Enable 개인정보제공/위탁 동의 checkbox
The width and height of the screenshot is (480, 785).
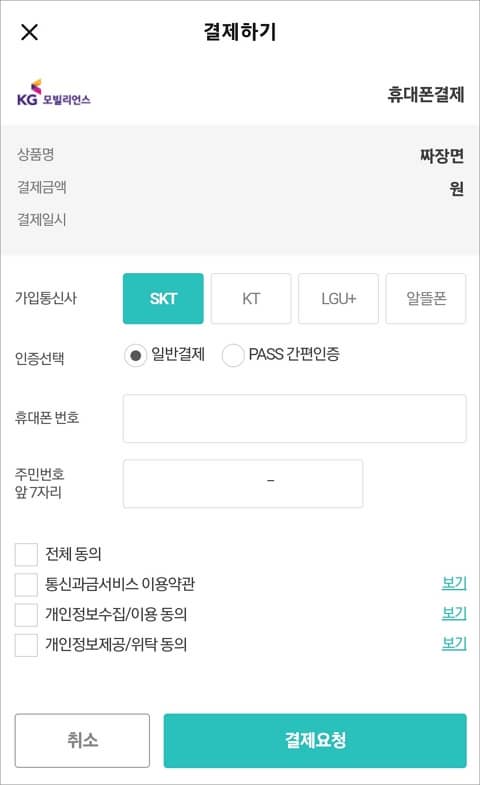click(x=26, y=644)
